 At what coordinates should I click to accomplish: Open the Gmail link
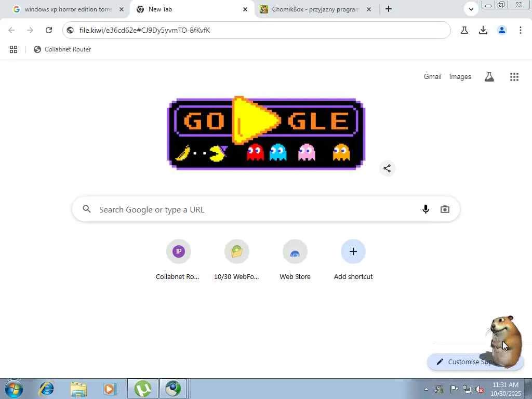tap(432, 77)
